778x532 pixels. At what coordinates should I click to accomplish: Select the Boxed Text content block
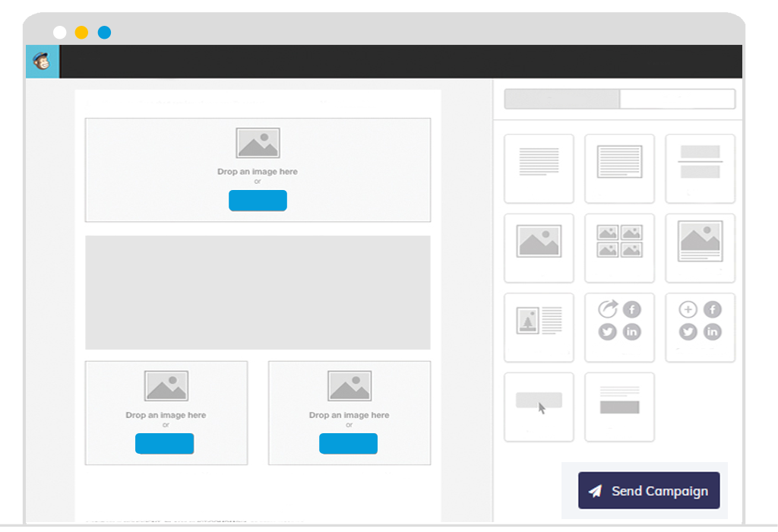pos(619,169)
